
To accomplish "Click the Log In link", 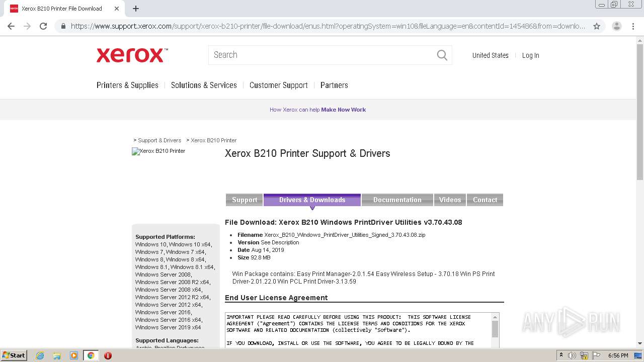I will click(530, 55).
